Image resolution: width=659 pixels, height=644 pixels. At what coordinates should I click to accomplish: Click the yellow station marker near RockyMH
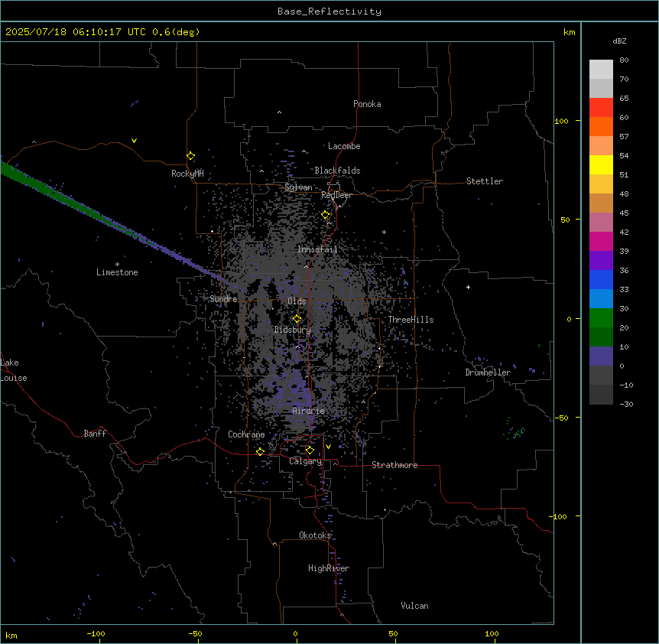[191, 156]
